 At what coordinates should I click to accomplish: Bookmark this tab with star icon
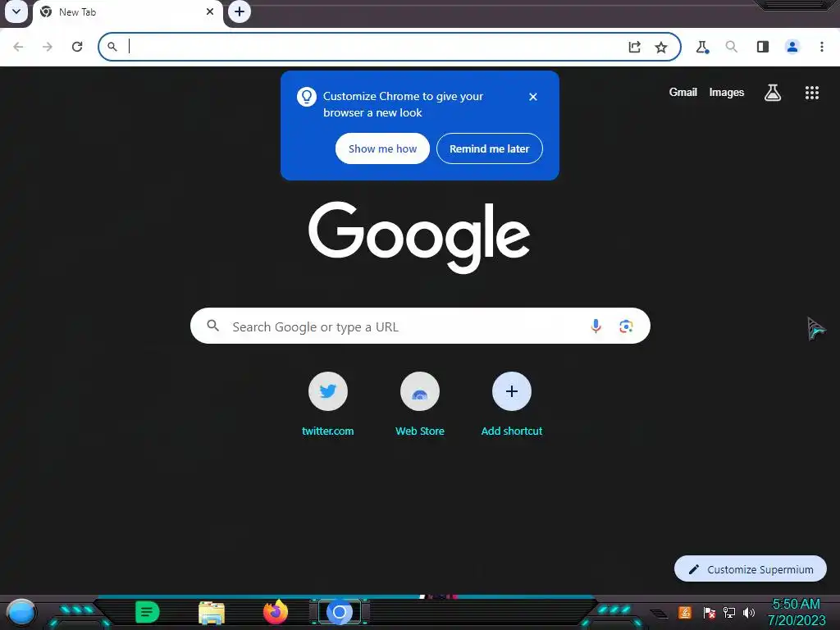661,47
